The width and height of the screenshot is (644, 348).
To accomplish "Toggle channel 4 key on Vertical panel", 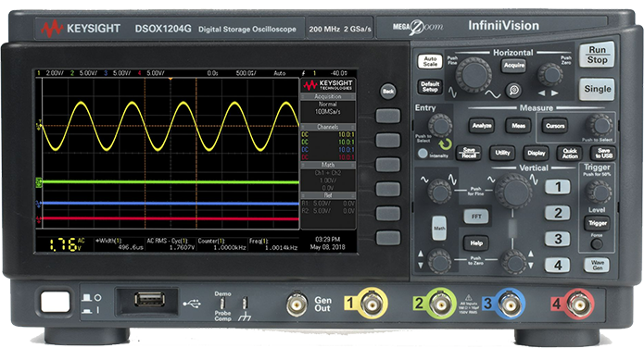I will [557, 265].
